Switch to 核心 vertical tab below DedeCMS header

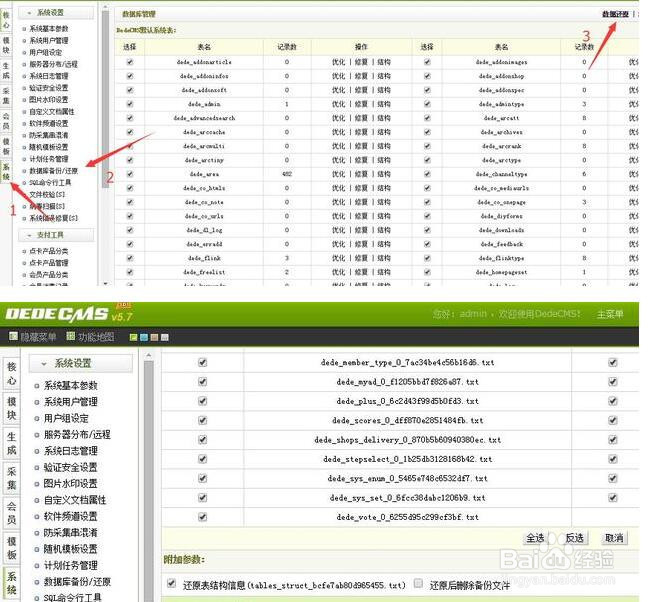click(12, 374)
